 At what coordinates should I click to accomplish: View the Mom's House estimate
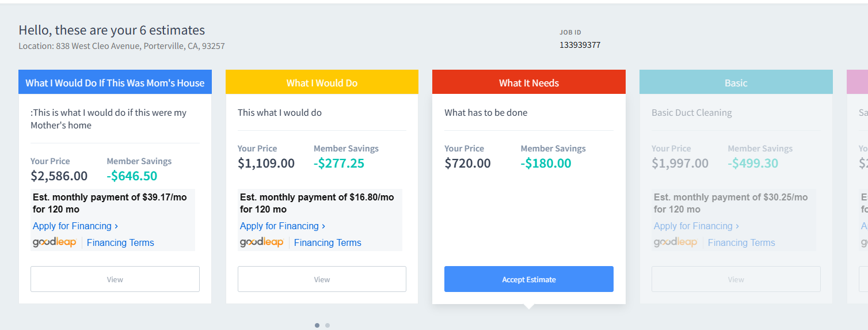[115, 279]
